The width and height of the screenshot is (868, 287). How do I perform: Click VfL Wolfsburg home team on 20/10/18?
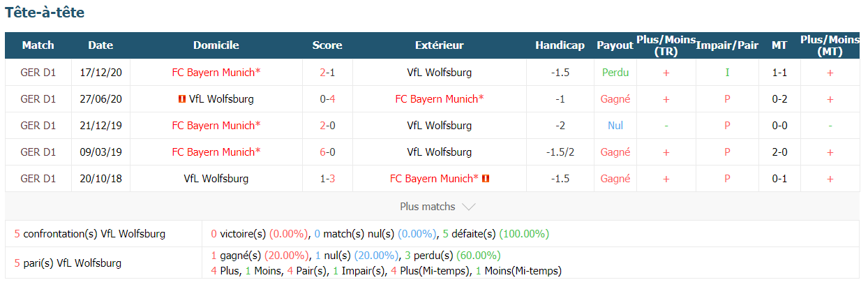click(x=216, y=179)
